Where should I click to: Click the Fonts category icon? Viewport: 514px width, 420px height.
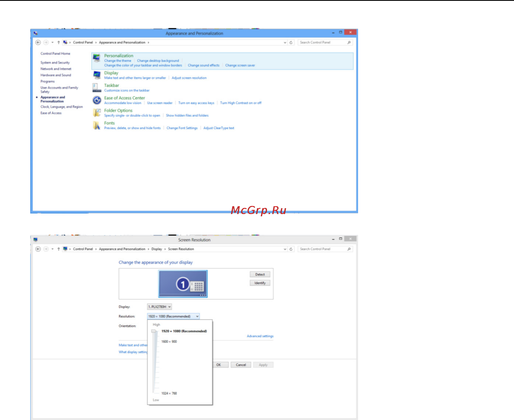(97, 125)
